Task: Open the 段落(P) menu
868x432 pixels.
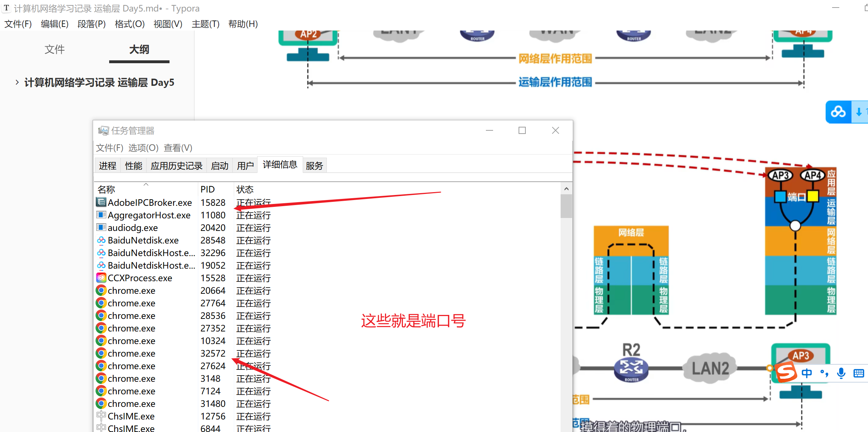Action: pyautogui.click(x=92, y=24)
